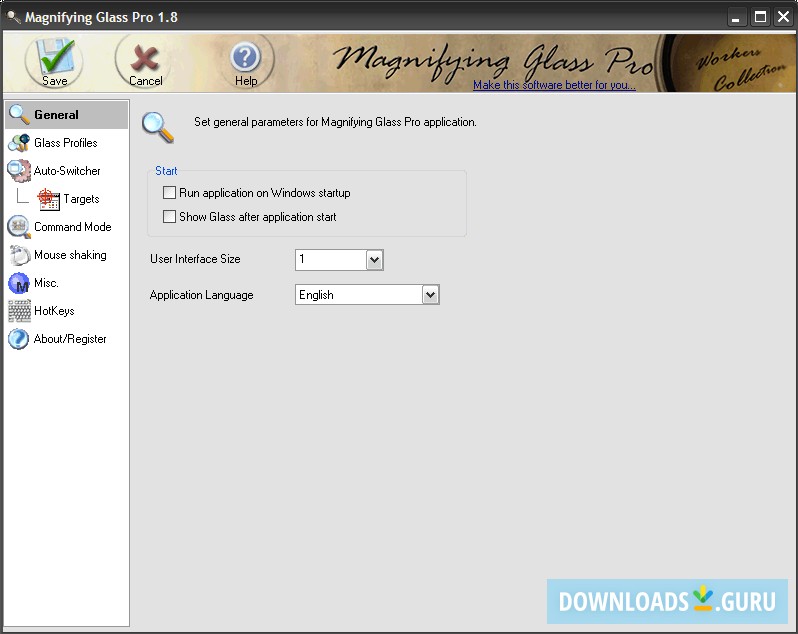Click the Mouse shaking icon
The image size is (798, 634).
(19, 255)
